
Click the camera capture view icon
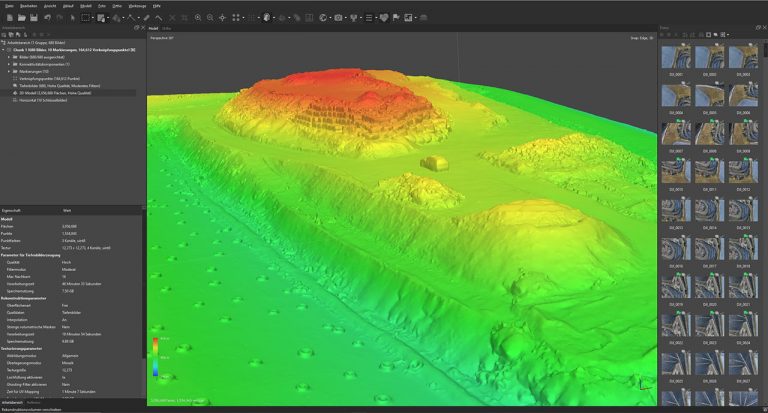point(338,18)
